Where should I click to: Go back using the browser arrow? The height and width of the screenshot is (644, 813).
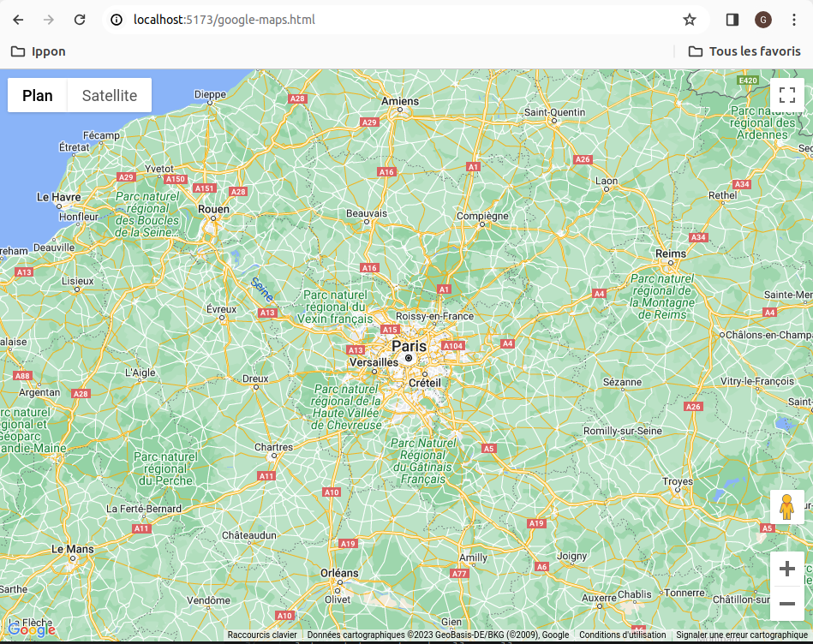[x=17, y=19]
